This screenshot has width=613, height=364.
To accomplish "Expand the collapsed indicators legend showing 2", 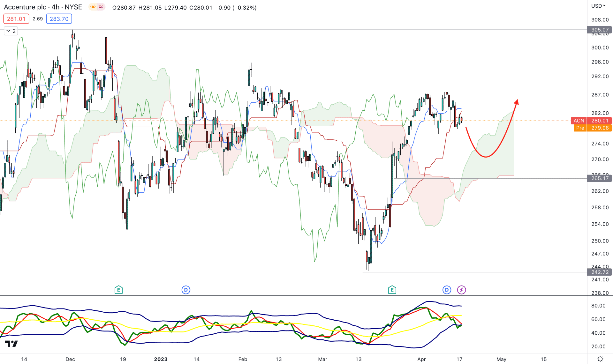I will (11, 31).
